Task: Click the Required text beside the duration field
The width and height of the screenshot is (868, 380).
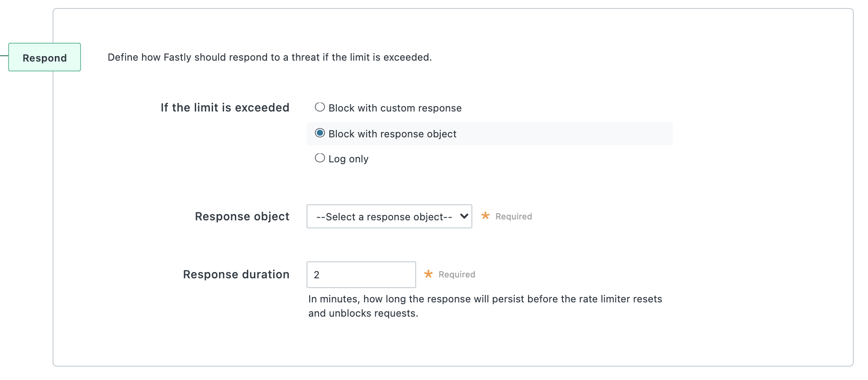Action: (456, 274)
